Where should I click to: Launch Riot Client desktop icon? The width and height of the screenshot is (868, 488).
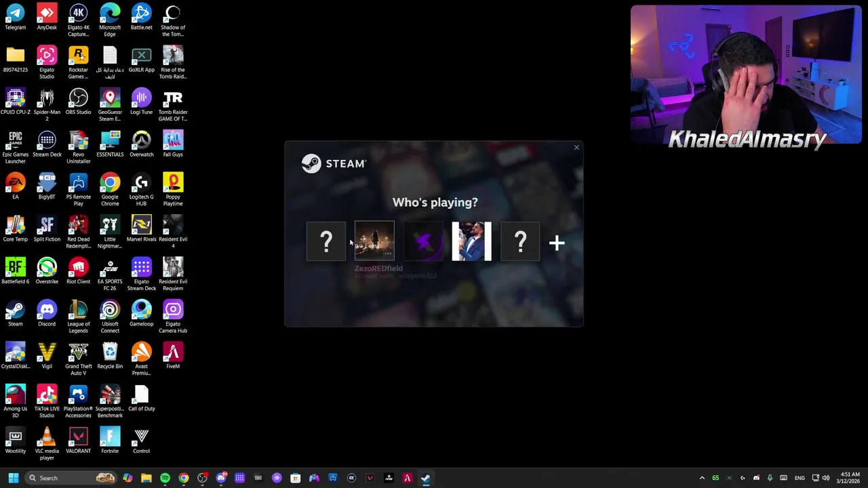pos(78,272)
